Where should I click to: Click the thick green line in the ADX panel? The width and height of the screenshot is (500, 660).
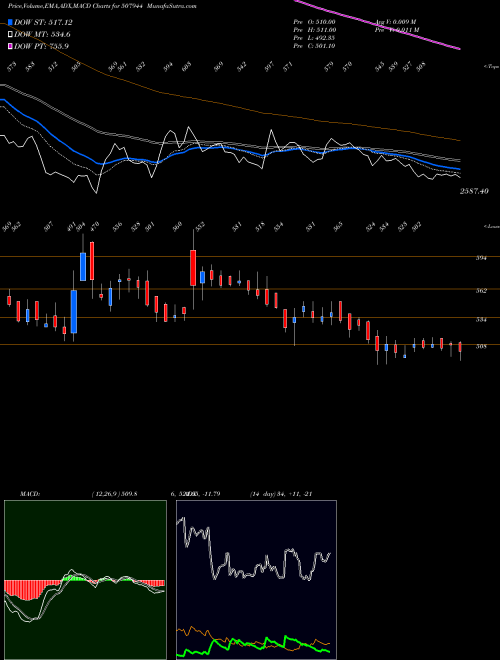[253, 644]
